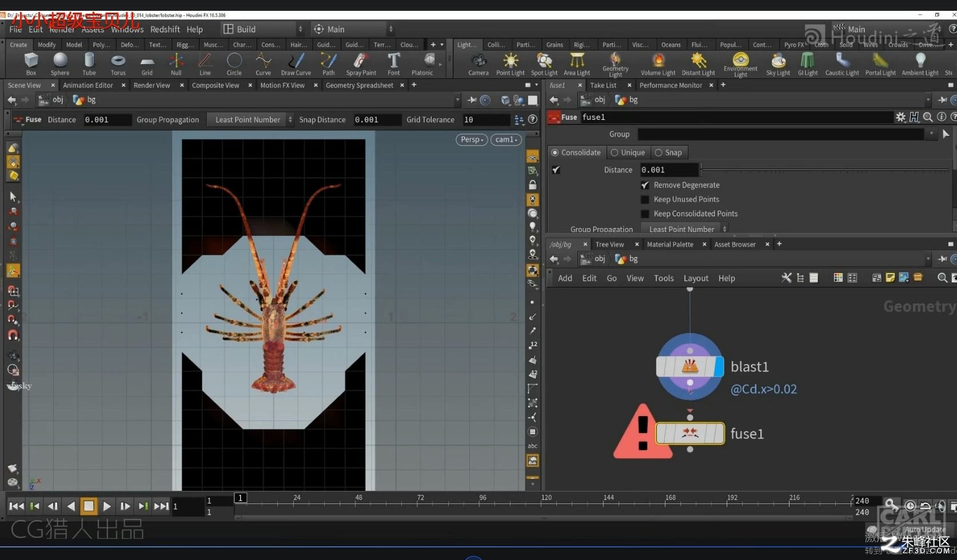
Task: Create a Grid from the shelf
Action: [147, 64]
